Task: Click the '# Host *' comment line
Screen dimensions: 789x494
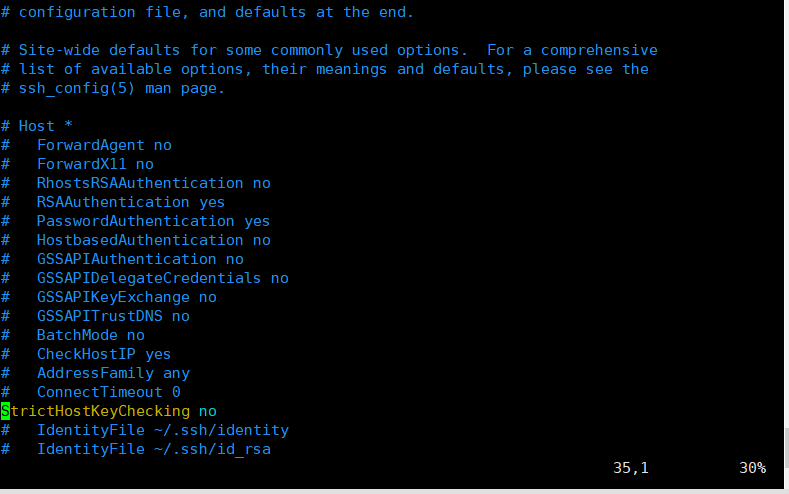Action: 37,126
